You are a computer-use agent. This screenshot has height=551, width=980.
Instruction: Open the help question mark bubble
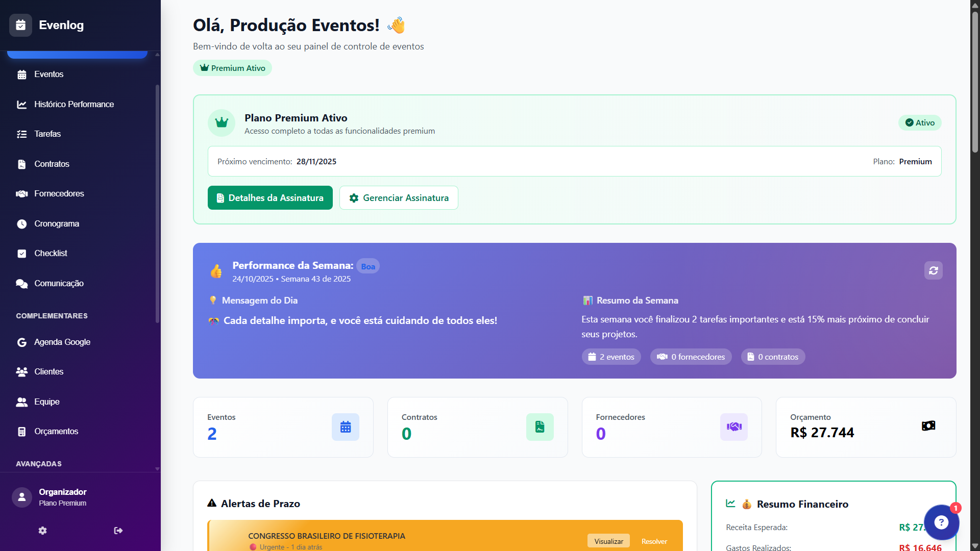pyautogui.click(x=942, y=522)
